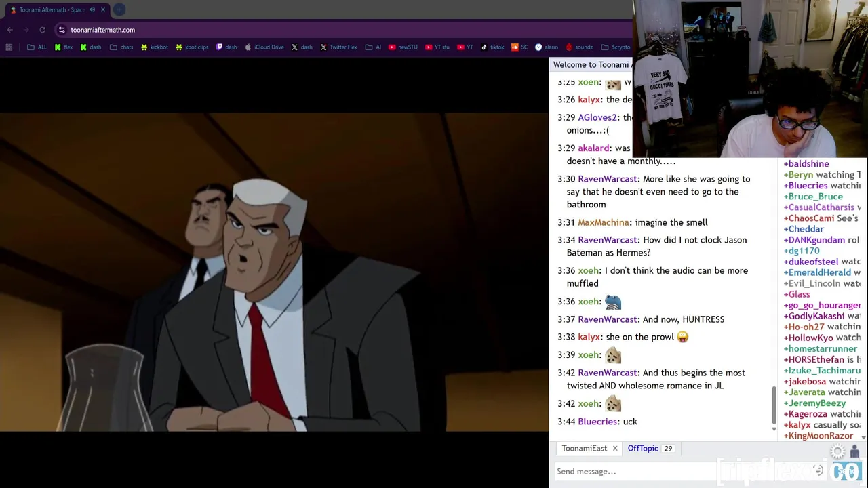The height and width of the screenshot is (488, 868).
Task: Click the chat messages scrollbar thumb
Action: pyautogui.click(x=774, y=405)
